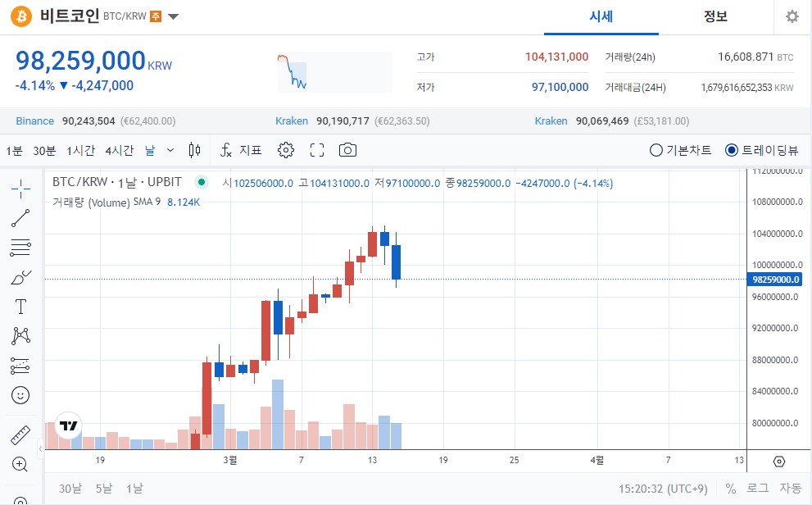Click the 1,679,616,652,353 KRW trade amount

point(747,88)
